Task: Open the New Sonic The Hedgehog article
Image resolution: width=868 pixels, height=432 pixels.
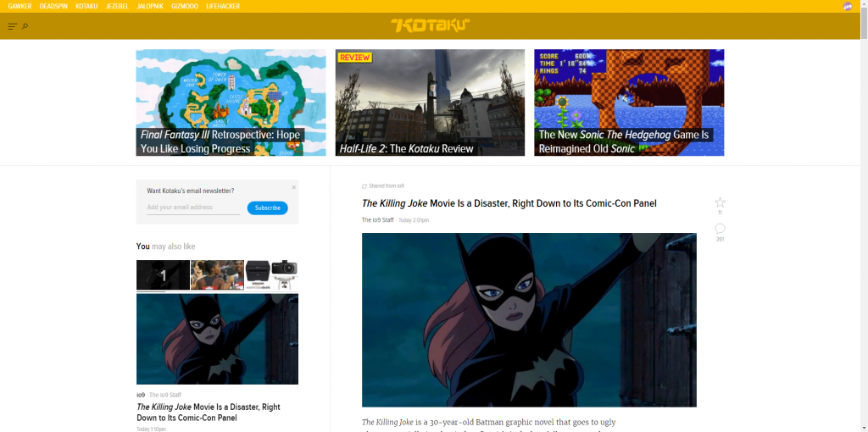Action: pos(629,102)
